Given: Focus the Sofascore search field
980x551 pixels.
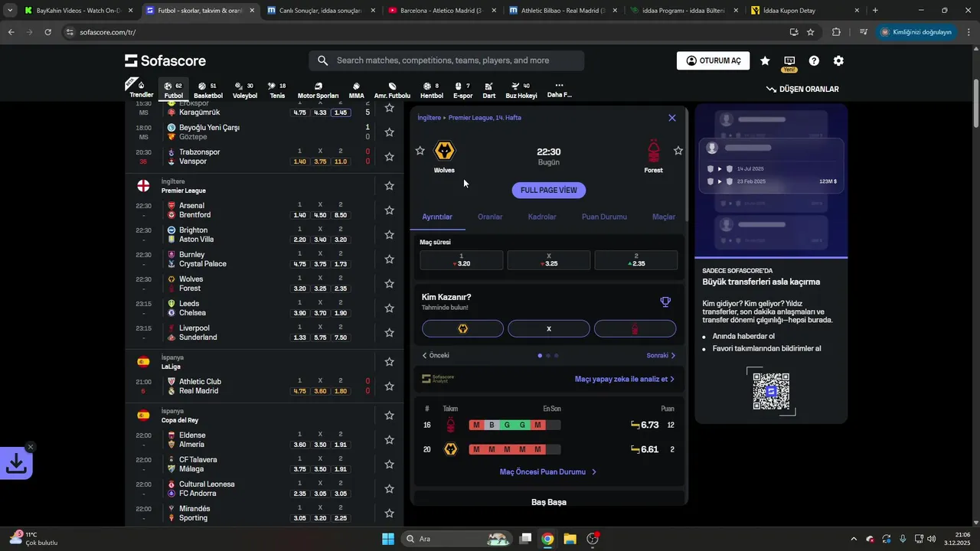Looking at the screenshot, I should (446, 60).
